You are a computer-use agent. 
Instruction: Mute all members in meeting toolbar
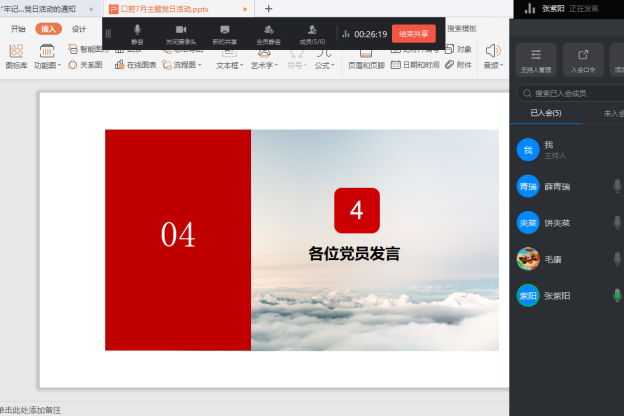(269, 33)
